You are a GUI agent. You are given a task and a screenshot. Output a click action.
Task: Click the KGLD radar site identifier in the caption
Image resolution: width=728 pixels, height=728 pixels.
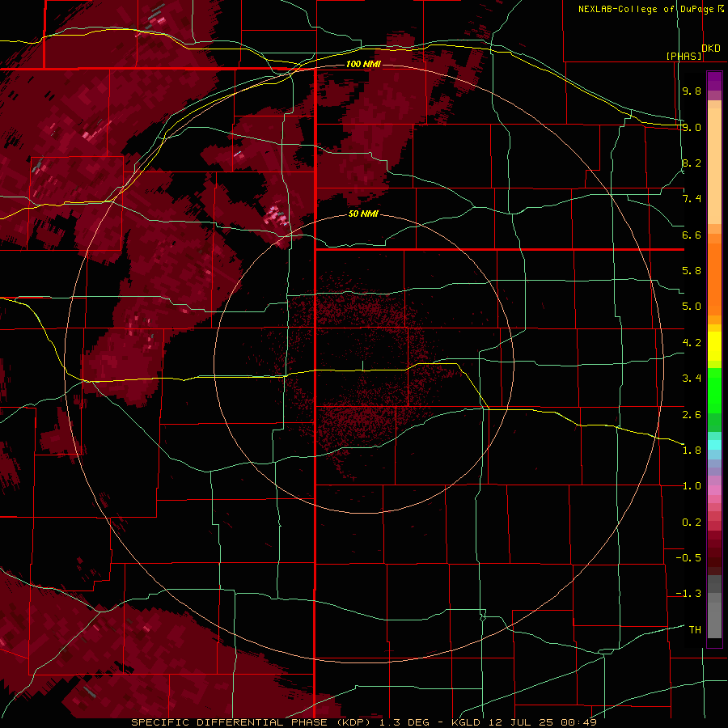pos(465,722)
